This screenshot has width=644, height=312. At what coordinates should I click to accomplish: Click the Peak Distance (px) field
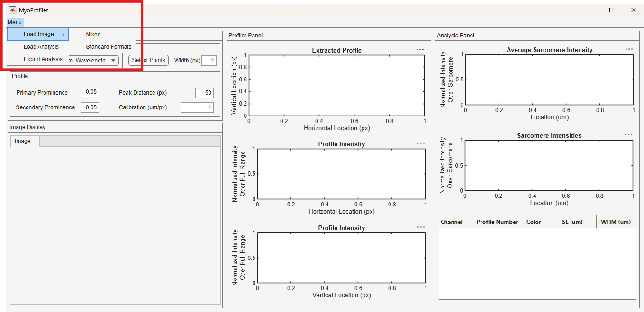point(204,93)
